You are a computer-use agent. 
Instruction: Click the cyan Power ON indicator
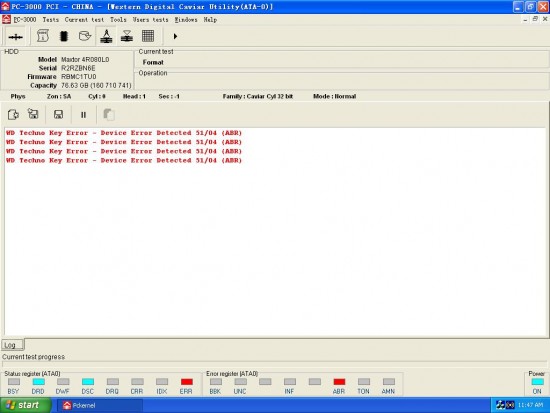pyautogui.click(x=537, y=381)
